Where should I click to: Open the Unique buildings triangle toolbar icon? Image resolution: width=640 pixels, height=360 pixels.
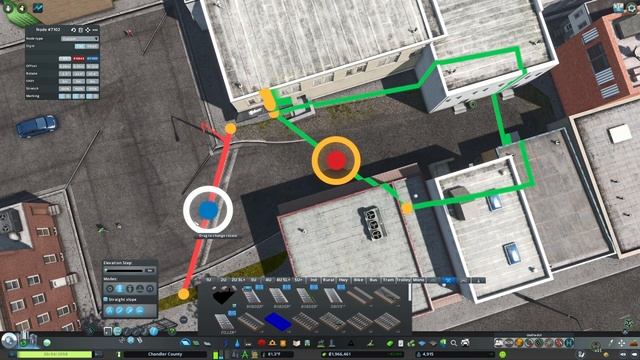coord(351,343)
